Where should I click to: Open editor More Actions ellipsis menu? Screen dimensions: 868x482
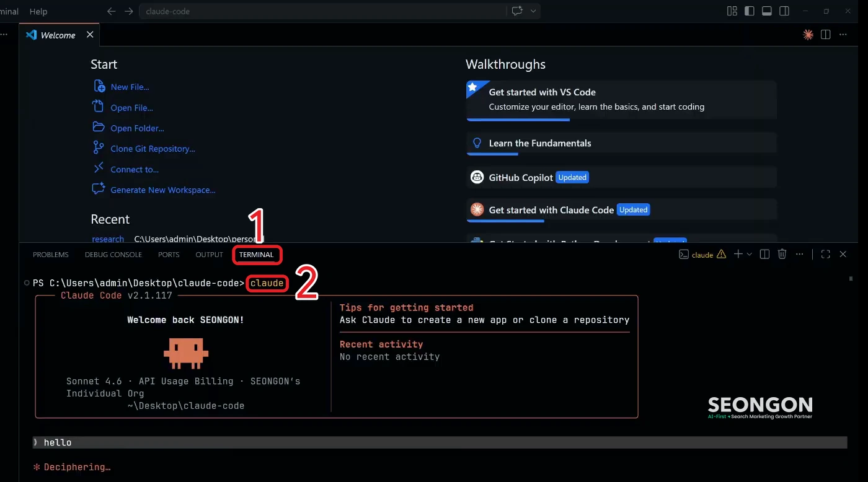tap(843, 35)
